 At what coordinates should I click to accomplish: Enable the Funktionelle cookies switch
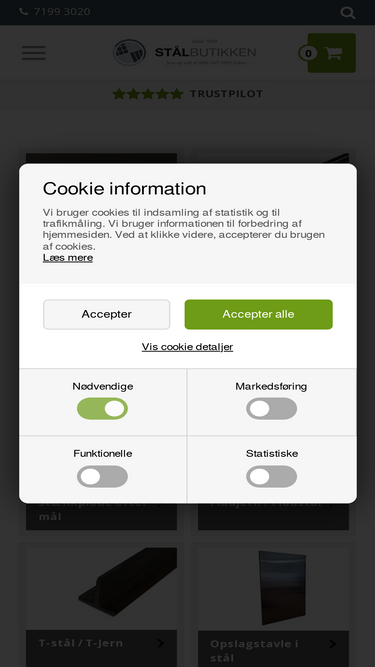click(x=102, y=476)
